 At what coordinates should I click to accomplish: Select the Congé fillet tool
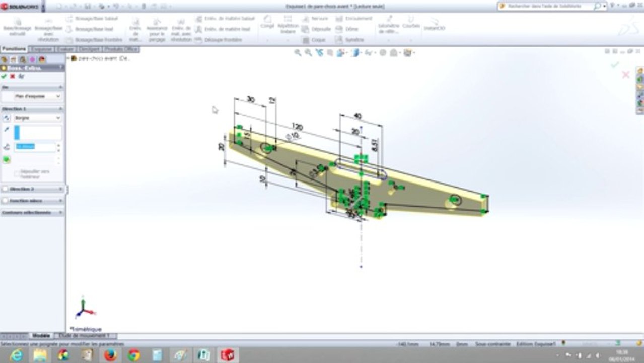[268, 22]
